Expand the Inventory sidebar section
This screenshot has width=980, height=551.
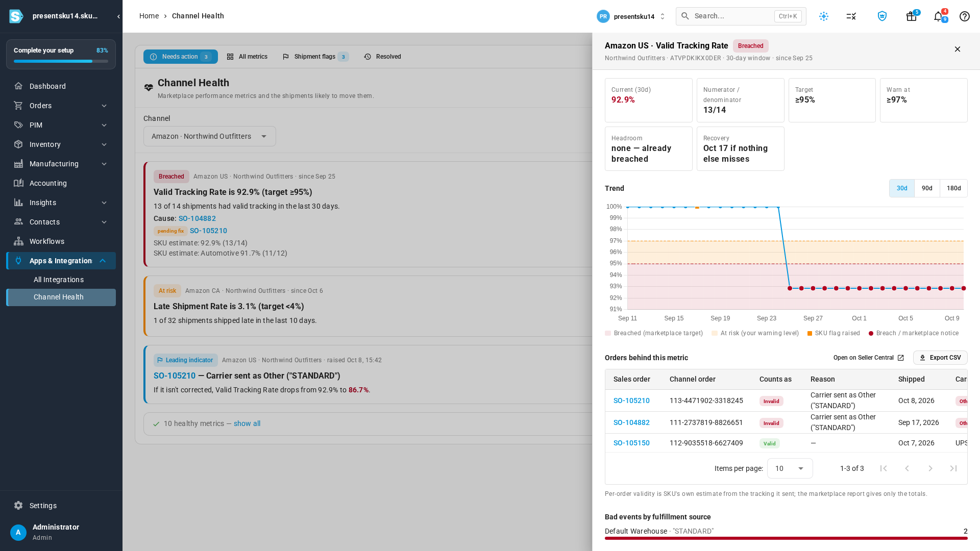point(61,144)
